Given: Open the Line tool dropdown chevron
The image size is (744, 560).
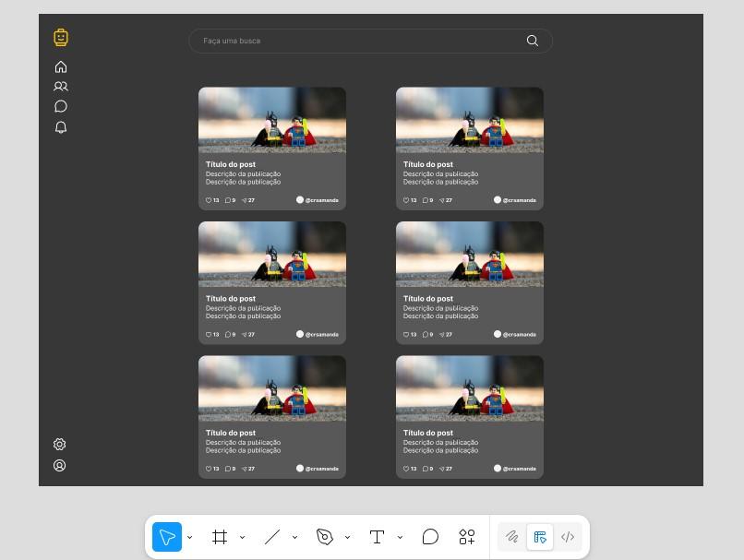Looking at the screenshot, I should point(295,537).
